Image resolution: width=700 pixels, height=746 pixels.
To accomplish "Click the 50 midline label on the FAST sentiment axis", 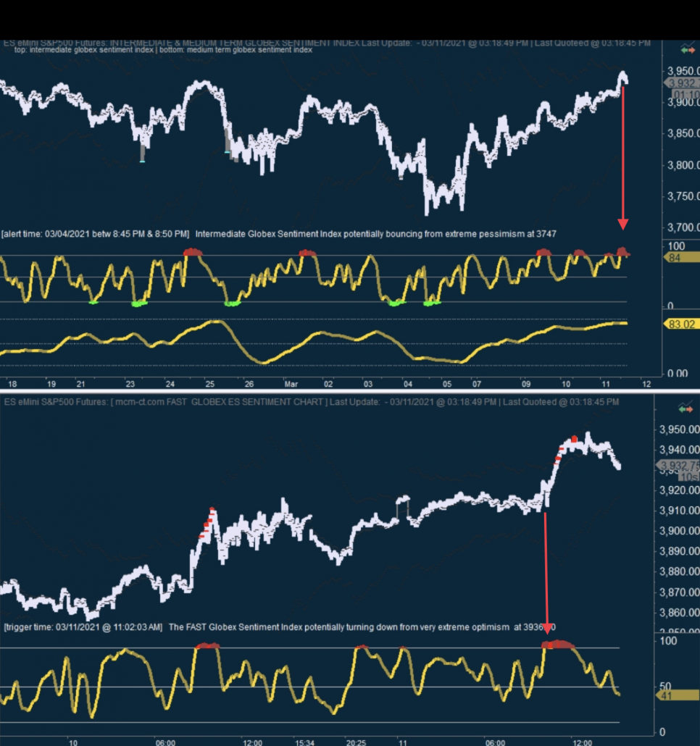I will (665, 687).
